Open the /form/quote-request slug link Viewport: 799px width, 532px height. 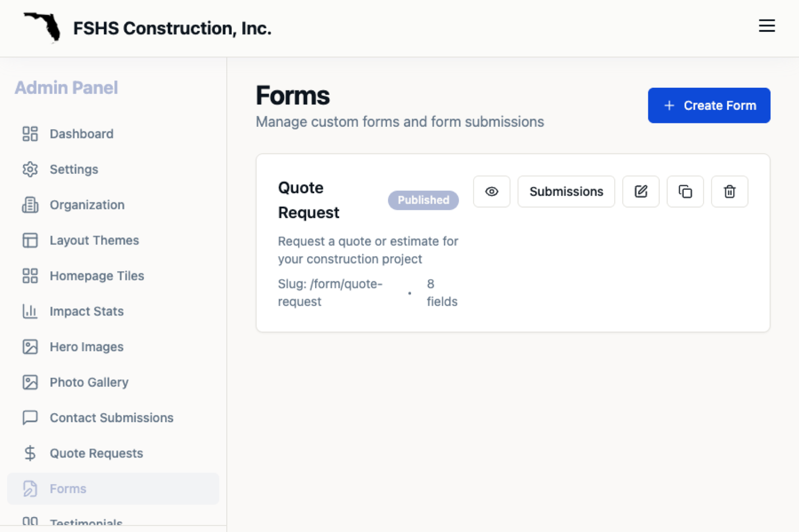click(x=330, y=292)
